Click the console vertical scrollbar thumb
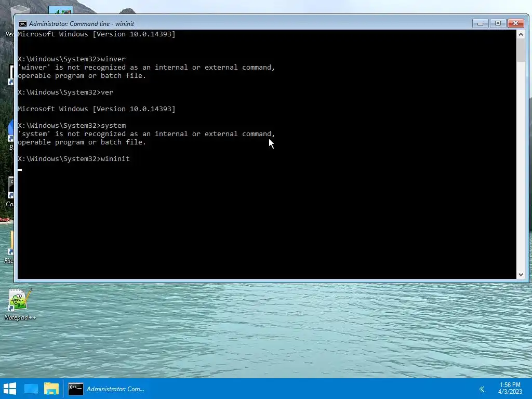Viewport: 532px width, 399px height. tap(521, 50)
